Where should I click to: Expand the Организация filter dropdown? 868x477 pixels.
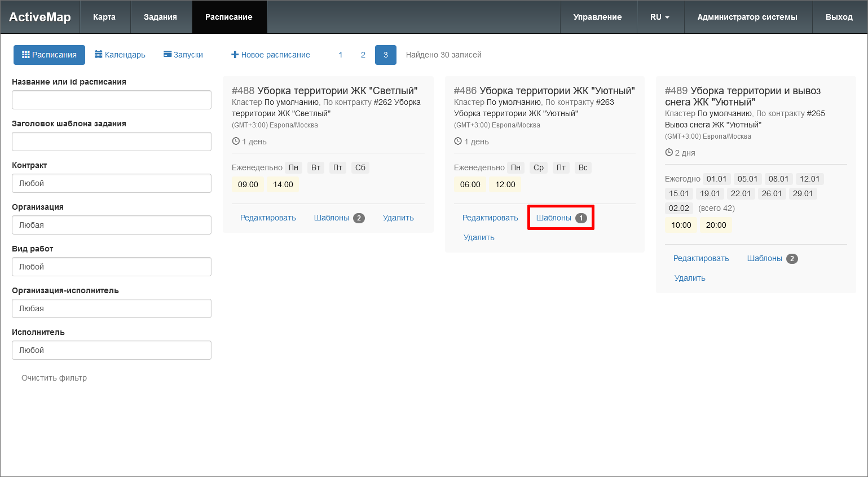112,225
